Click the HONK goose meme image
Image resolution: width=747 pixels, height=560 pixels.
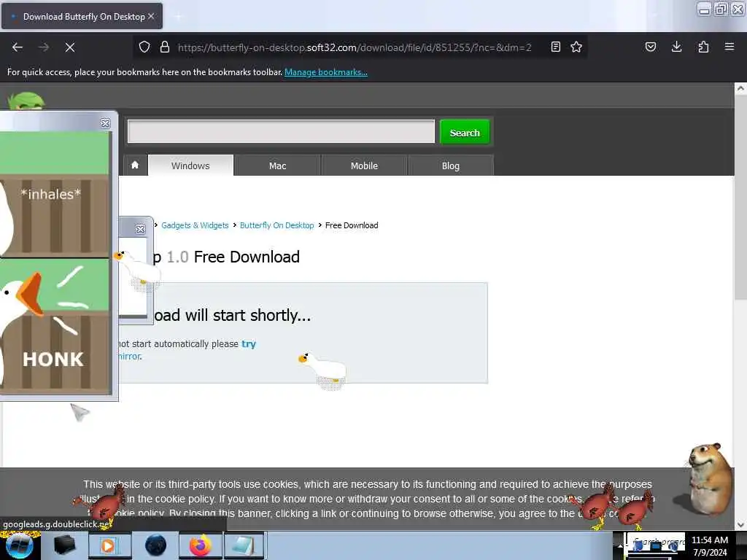pyautogui.click(x=55, y=326)
